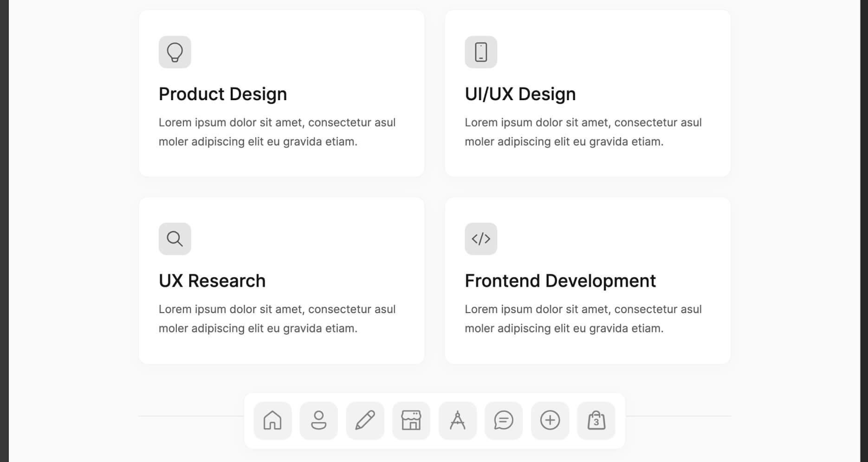Image resolution: width=868 pixels, height=462 pixels.
Task: Click the plus icon to add new item
Action: (x=550, y=420)
